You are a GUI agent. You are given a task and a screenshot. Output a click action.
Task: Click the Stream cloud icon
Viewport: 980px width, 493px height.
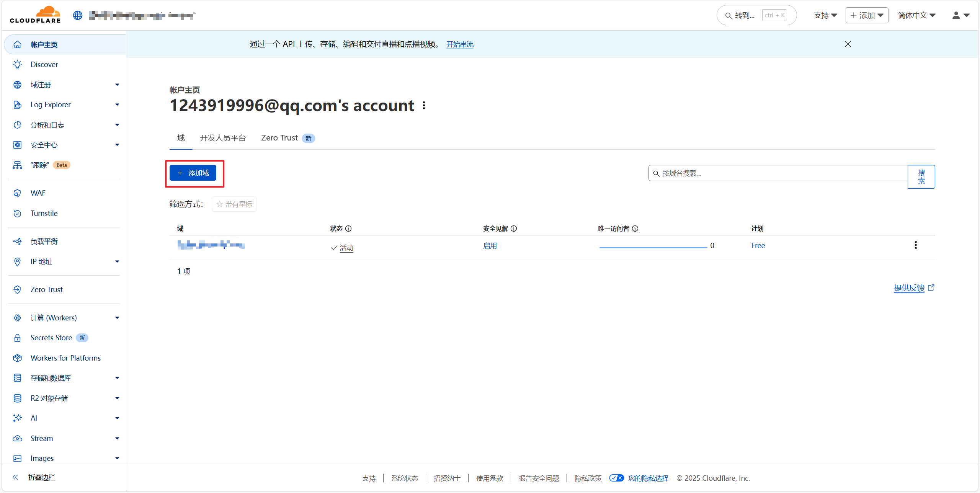(17, 438)
